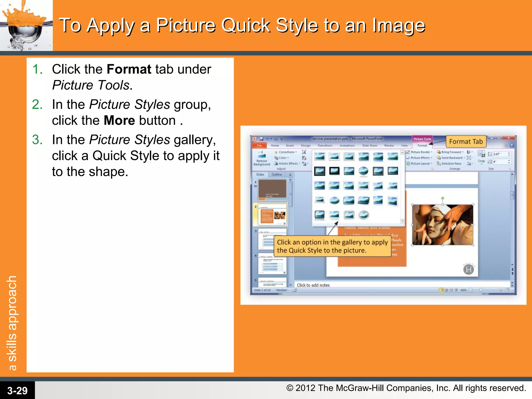Click the File button
Viewport: 532px width, 399px height.
pos(259,146)
